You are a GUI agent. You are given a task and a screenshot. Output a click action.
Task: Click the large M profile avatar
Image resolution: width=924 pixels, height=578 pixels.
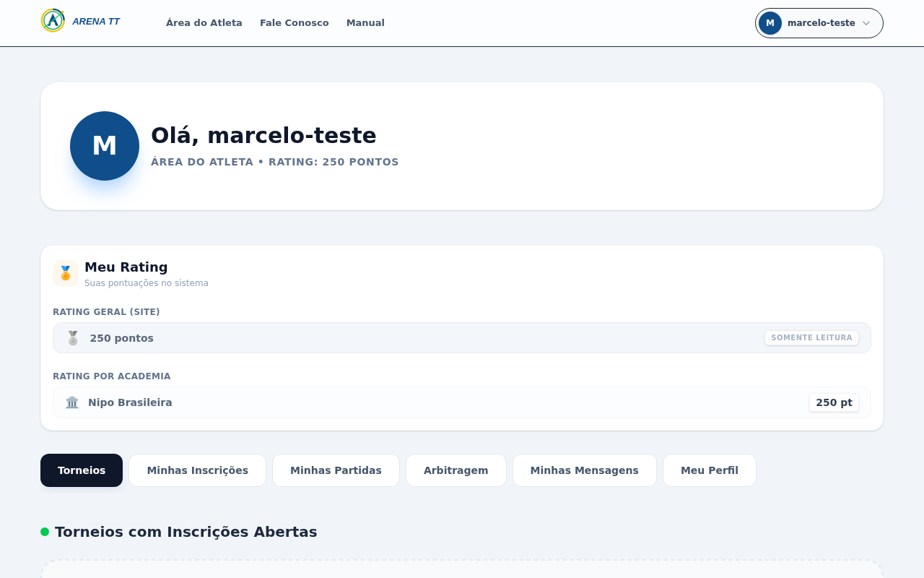pos(105,146)
